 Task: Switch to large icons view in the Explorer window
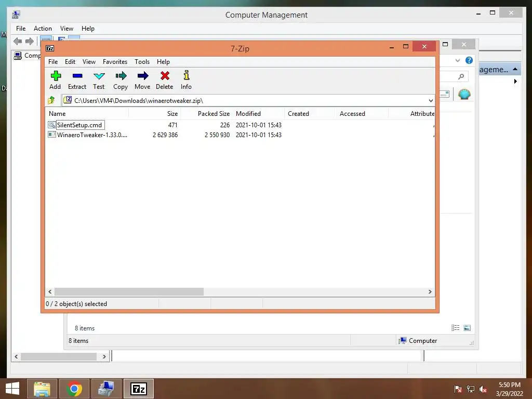tap(467, 328)
